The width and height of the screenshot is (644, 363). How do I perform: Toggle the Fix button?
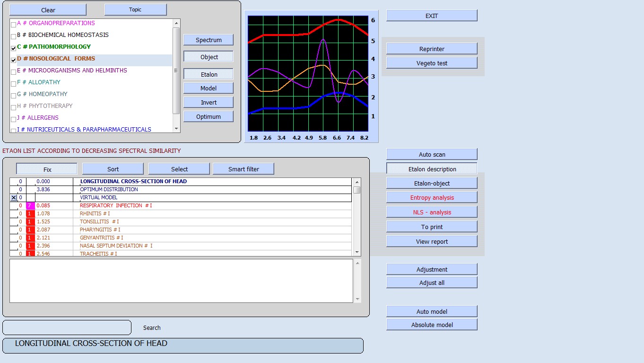47,169
